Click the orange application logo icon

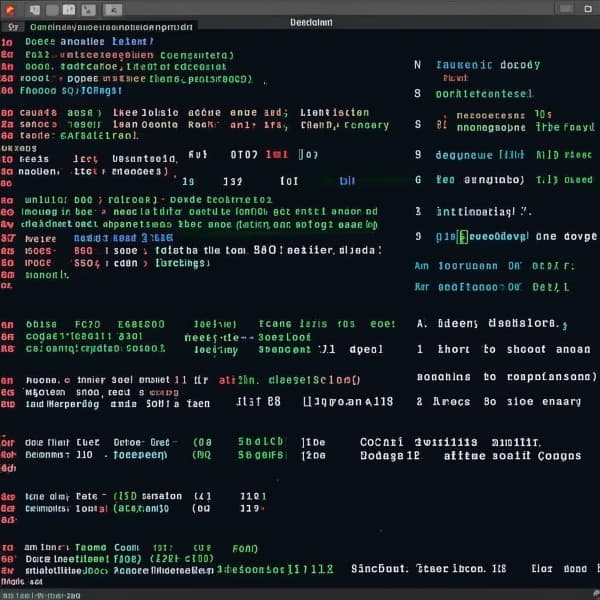pos(10,10)
